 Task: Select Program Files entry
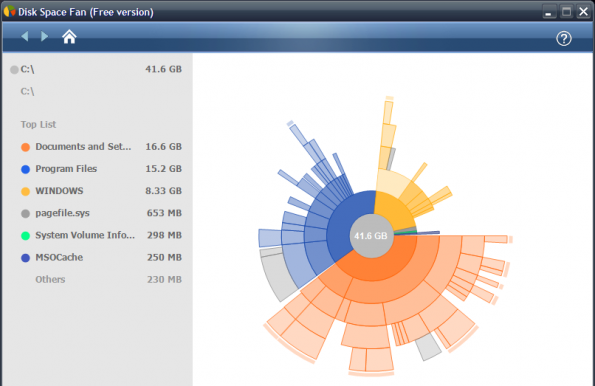pyautogui.click(x=101, y=169)
